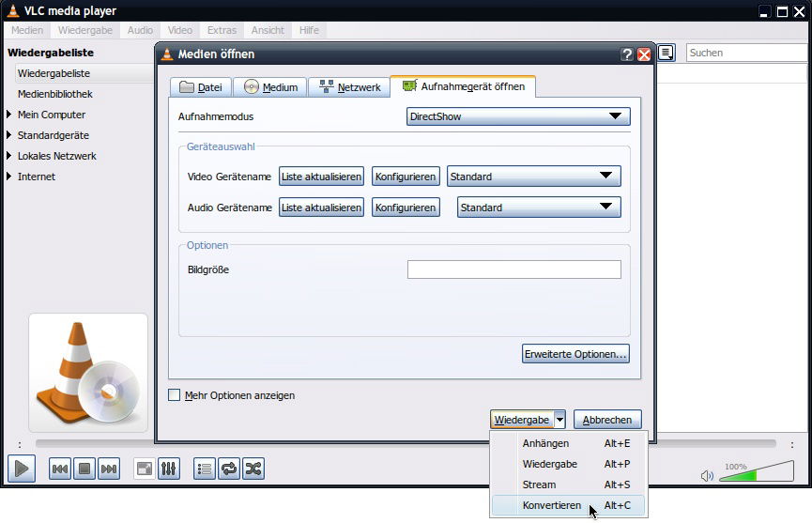
Task: Open the Aufnahmemodus DirectShow dropdown
Action: 518,116
